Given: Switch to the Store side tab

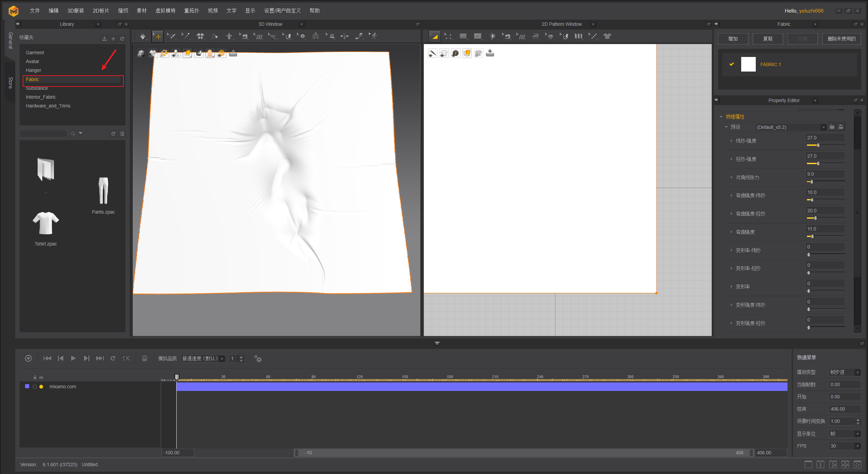Looking at the screenshot, I should 11,83.
